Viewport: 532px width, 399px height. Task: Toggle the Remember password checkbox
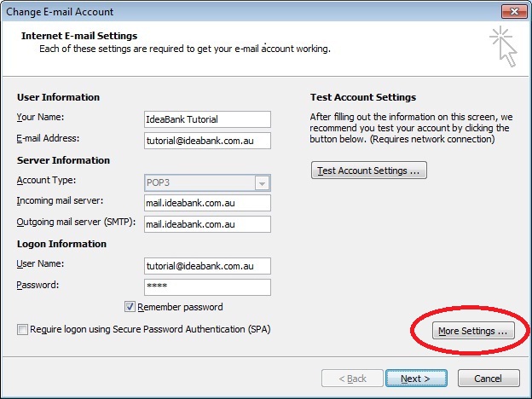coord(130,307)
